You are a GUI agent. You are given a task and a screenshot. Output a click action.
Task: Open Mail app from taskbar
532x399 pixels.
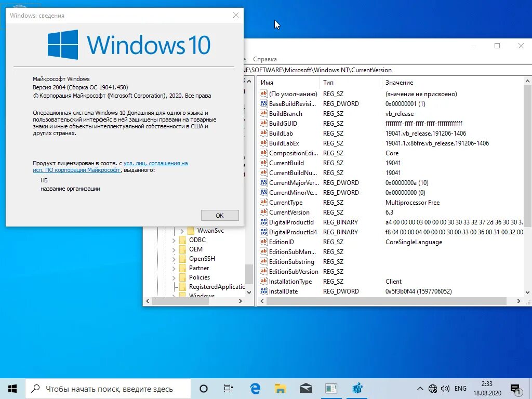305,389
